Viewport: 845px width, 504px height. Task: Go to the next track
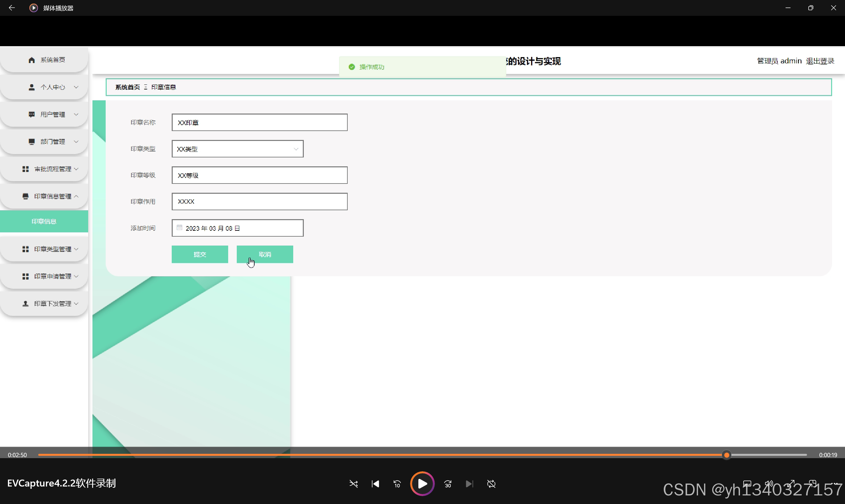pos(470,484)
